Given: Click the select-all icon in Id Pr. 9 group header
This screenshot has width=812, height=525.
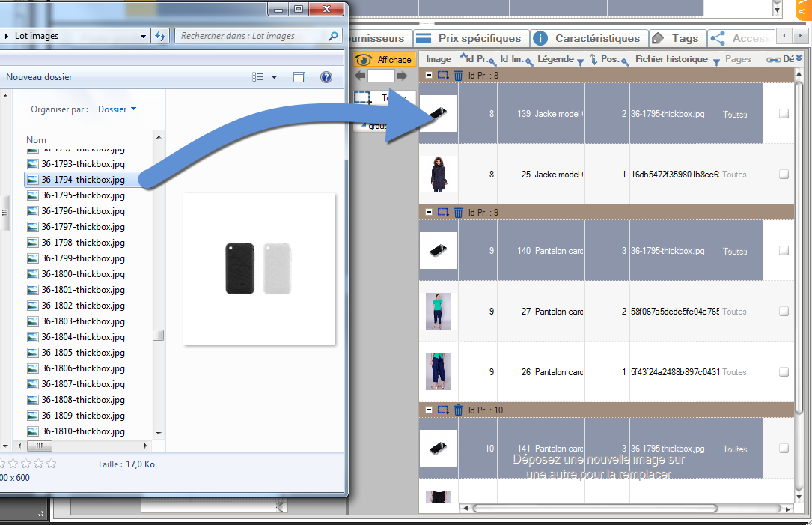Looking at the screenshot, I should [x=443, y=213].
